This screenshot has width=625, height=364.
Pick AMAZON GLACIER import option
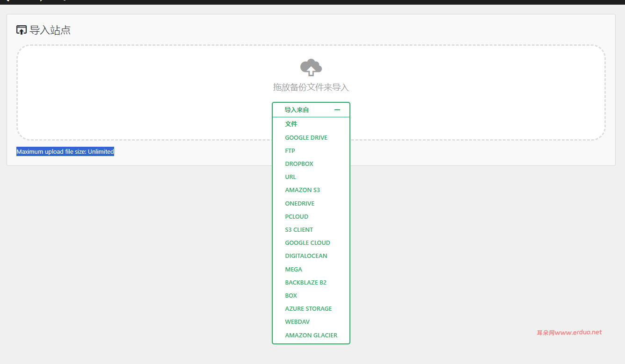(311, 335)
